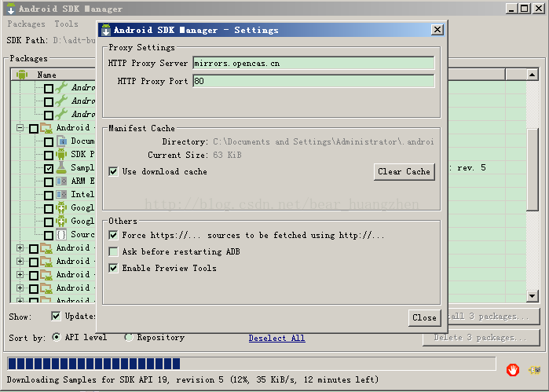
Task: Click the HTTP Proxy Server input field
Action: (x=313, y=63)
